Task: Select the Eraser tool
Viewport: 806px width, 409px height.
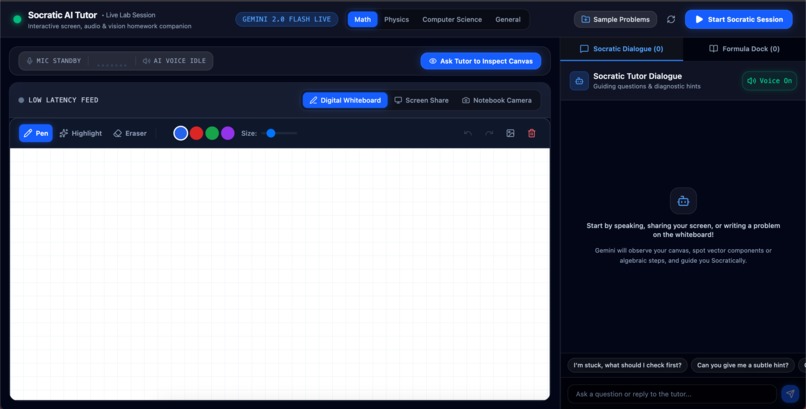Action: point(130,133)
